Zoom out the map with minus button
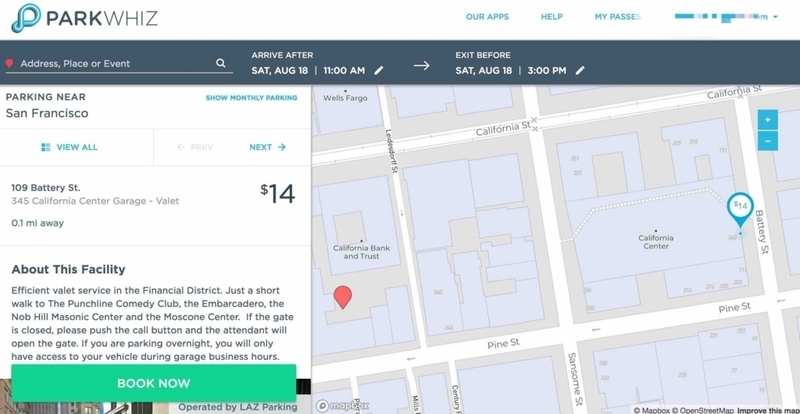This screenshot has height=414, width=800. point(767,140)
